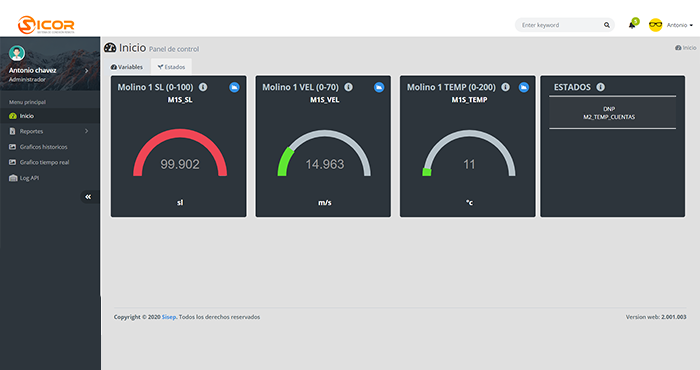
Task: Open the notifications bell icon
Action: pyautogui.click(x=632, y=25)
